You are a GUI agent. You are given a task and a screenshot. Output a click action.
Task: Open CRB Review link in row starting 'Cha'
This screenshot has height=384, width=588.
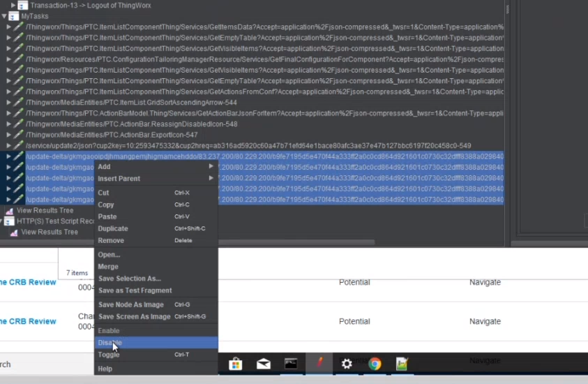click(x=28, y=321)
